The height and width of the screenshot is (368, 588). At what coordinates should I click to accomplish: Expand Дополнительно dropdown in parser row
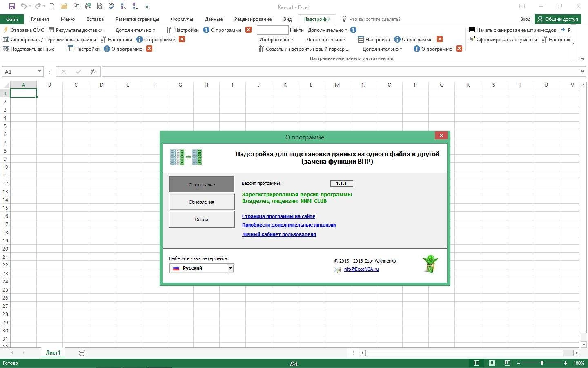382,49
